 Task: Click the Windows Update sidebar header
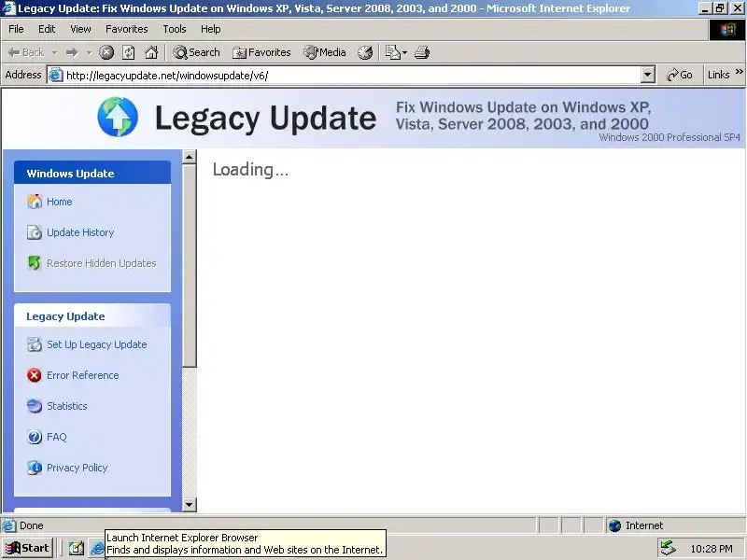(92, 173)
